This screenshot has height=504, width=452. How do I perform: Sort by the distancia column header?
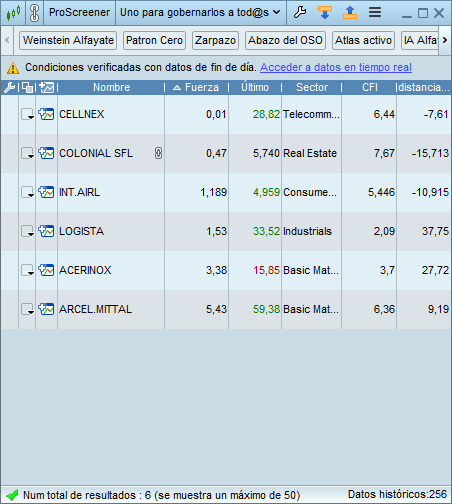[424, 87]
